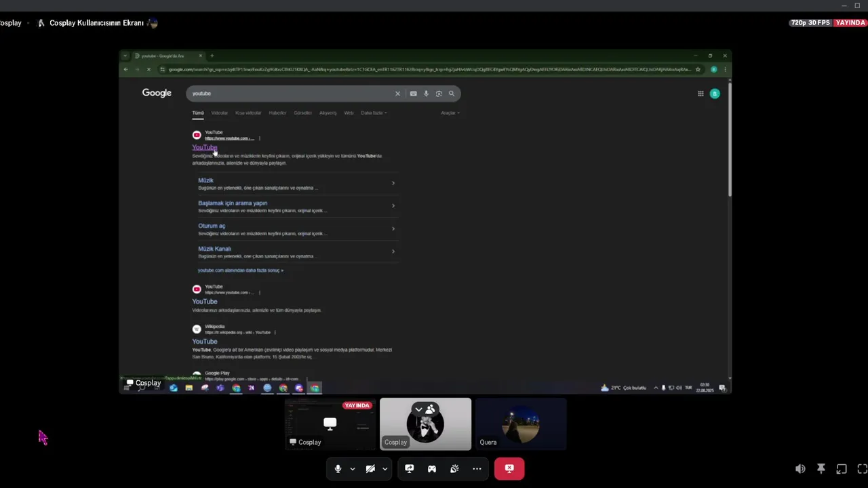Image resolution: width=868 pixels, height=488 pixels.
Task: Mute the microphone in call controls
Action: tap(338, 468)
